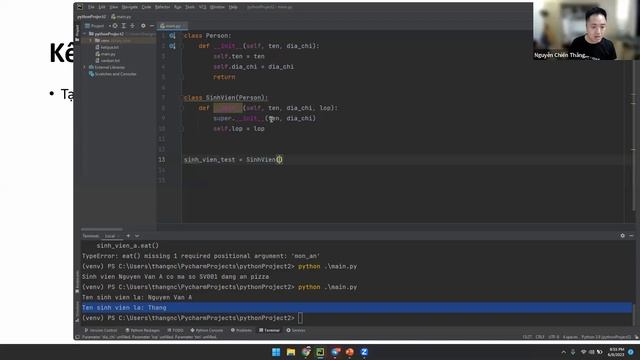Screen dimensions: 640x360
Task: Open the Services tool window
Action: pyautogui.click(x=296, y=330)
